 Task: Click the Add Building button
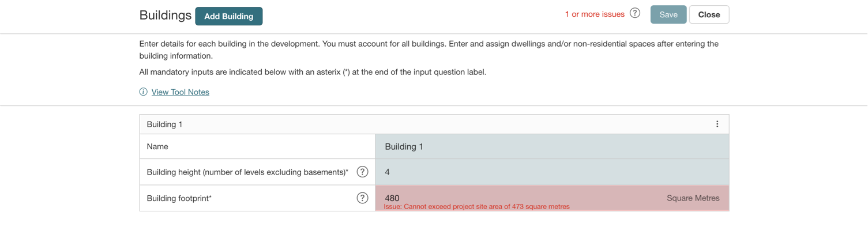228,16
